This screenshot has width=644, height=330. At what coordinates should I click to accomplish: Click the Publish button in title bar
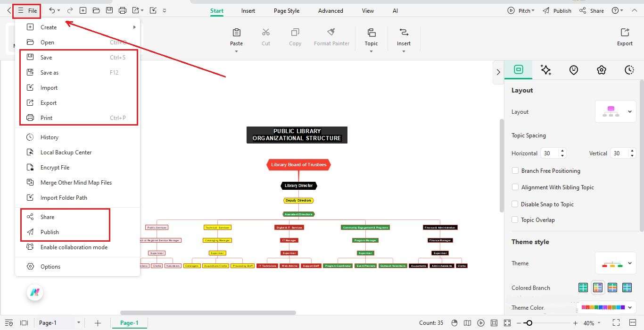(557, 10)
